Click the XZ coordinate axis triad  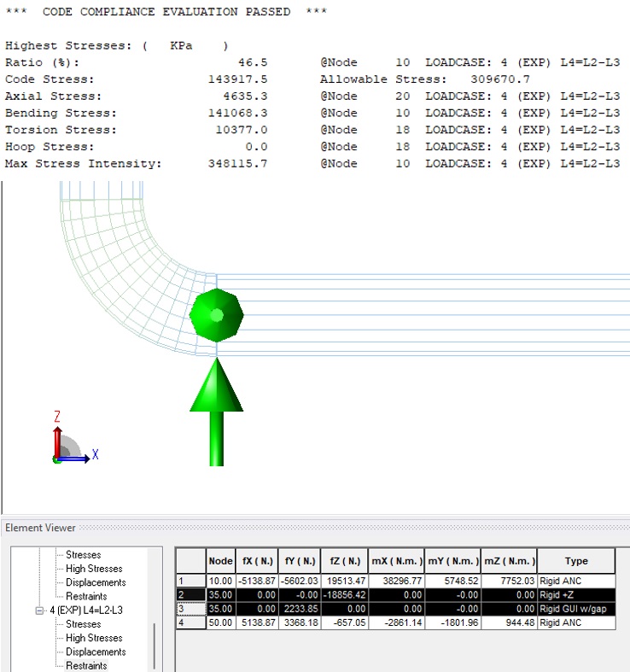68,444
